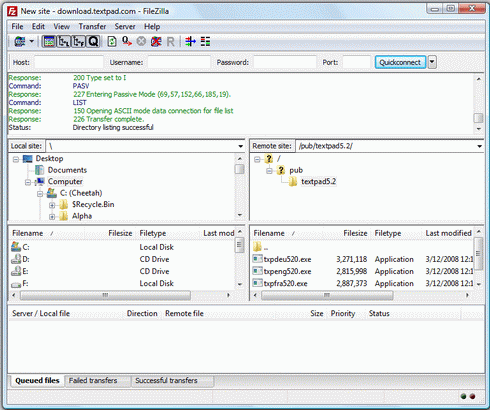Select the txpeng520.exe remote file
The height and width of the screenshot is (410, 490).
(363, 271)
